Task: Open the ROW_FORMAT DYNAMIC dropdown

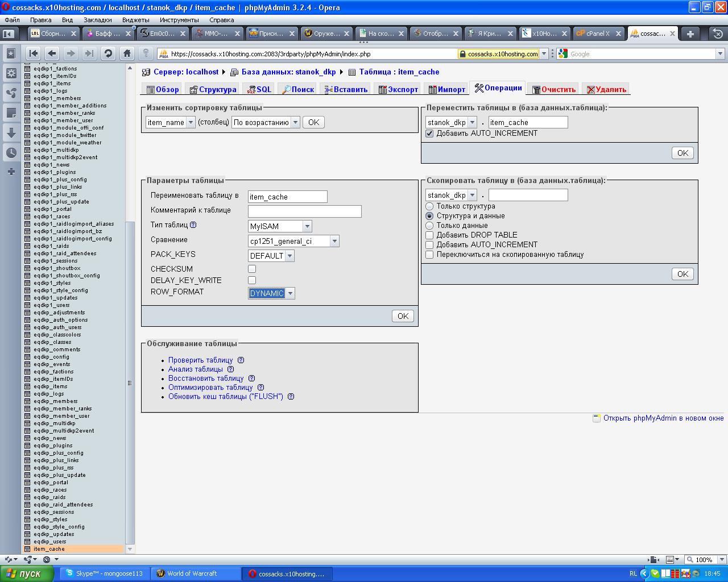Action: [271, 293]
